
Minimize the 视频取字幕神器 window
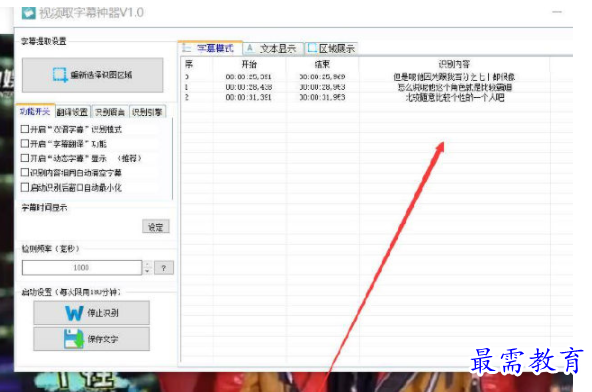pyautogui.click(x=557, y=12)
